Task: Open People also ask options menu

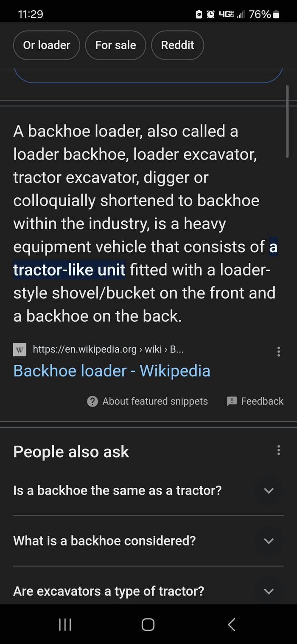Action: click(x=278, y=450)
